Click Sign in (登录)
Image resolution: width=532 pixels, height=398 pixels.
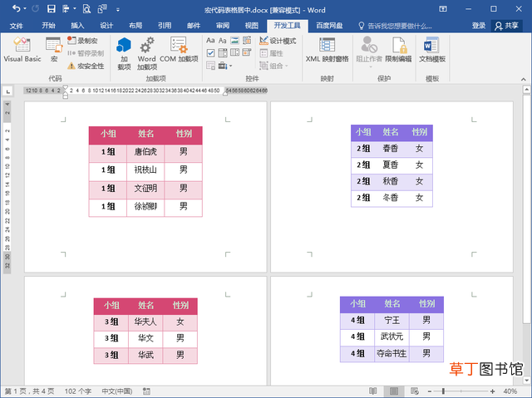[x=479, y=26]
